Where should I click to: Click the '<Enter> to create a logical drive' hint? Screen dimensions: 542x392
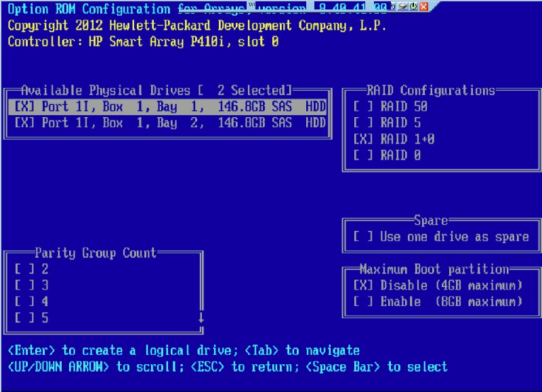pos(123,351)
